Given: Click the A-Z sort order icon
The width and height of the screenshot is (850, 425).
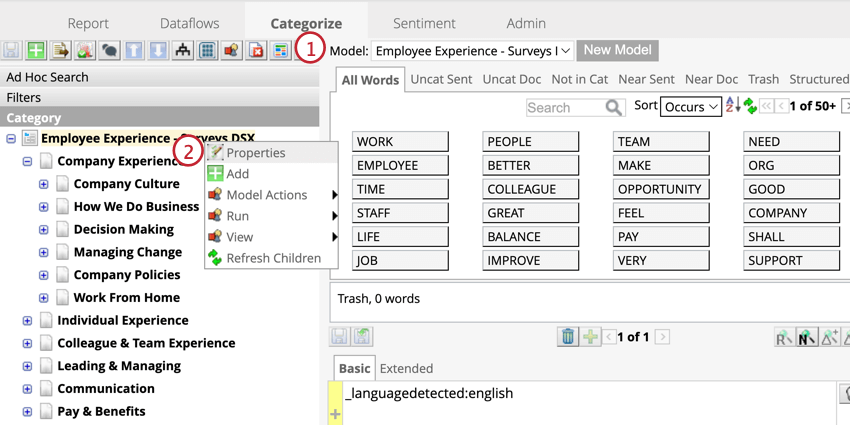Looking at the screenshot, I should 732,106.
